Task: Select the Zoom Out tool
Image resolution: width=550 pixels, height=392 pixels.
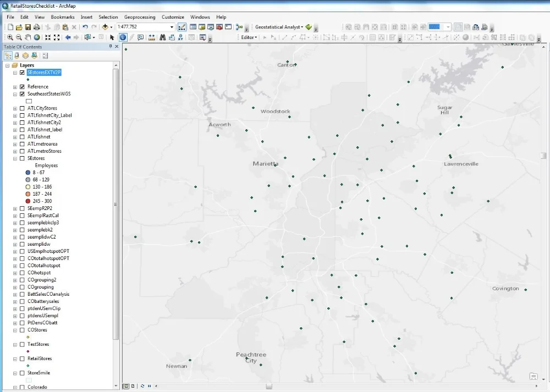Action: (x=19, y=37)
